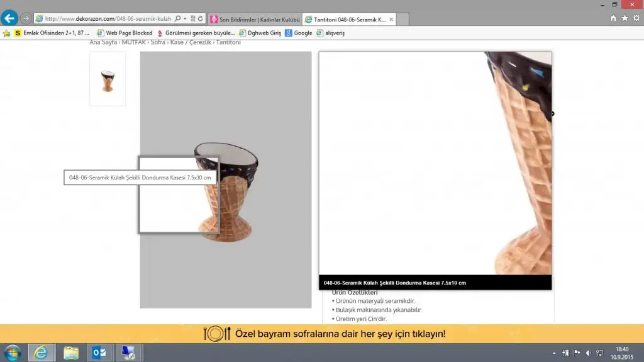Click the volume speaker tray icon
The height and width of the screenshot is (362, 644).
click(x=588, y=353)
